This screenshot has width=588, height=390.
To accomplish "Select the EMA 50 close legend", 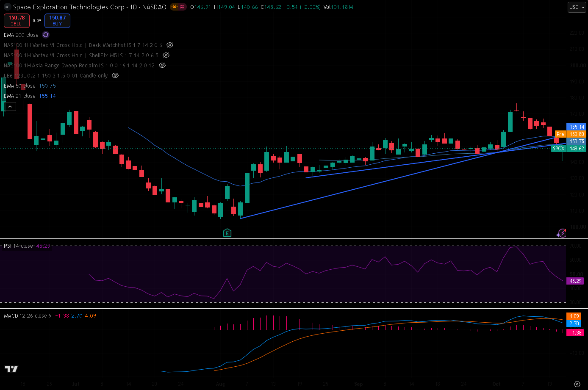I will pos(20,86).
